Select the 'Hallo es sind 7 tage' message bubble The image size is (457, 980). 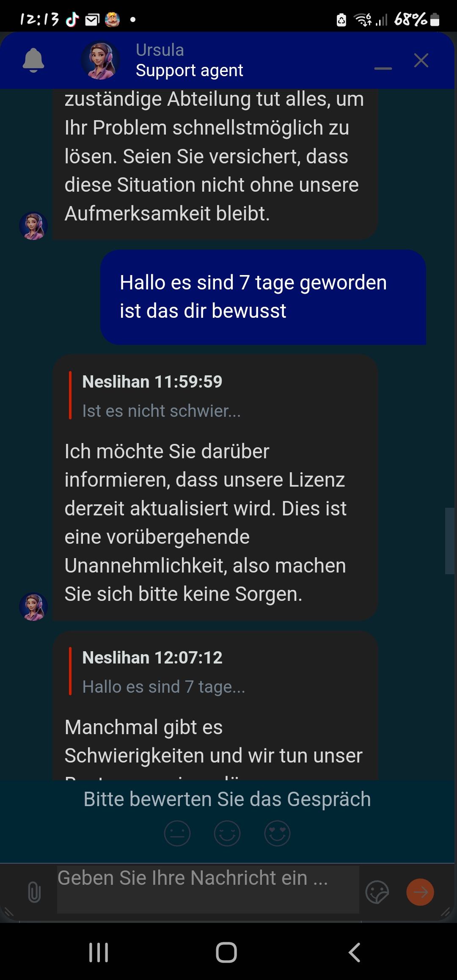tap(263, 297)
